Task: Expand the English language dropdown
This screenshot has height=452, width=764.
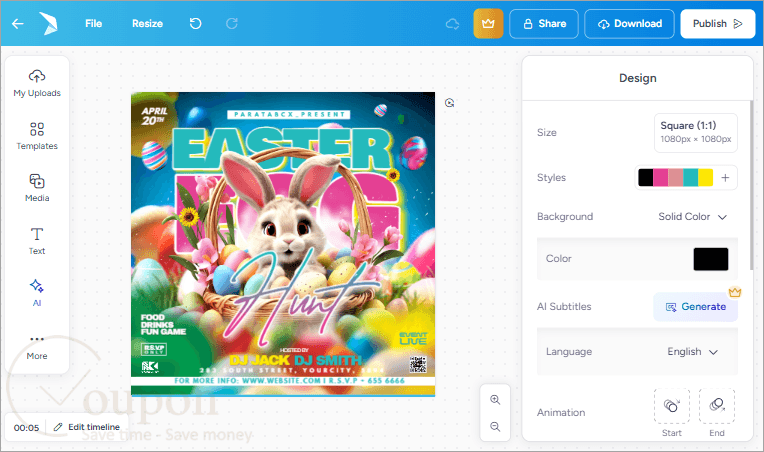Action: point(692,352)
